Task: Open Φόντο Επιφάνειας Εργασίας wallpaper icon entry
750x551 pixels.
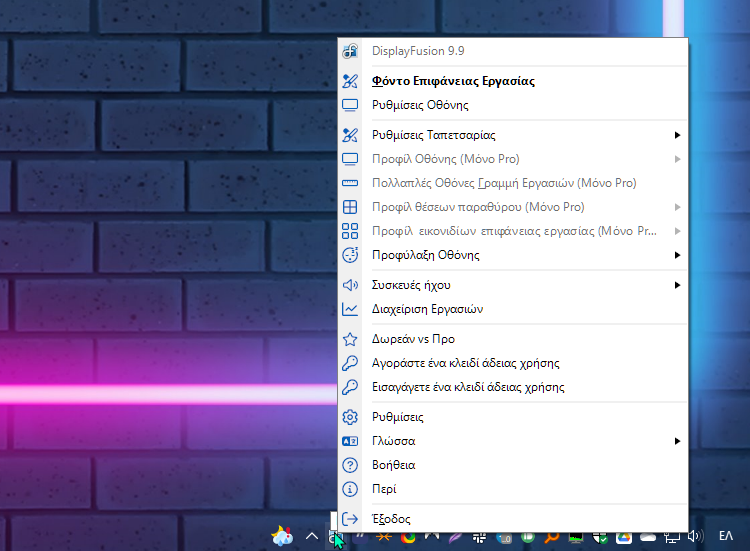Action: 350,81
